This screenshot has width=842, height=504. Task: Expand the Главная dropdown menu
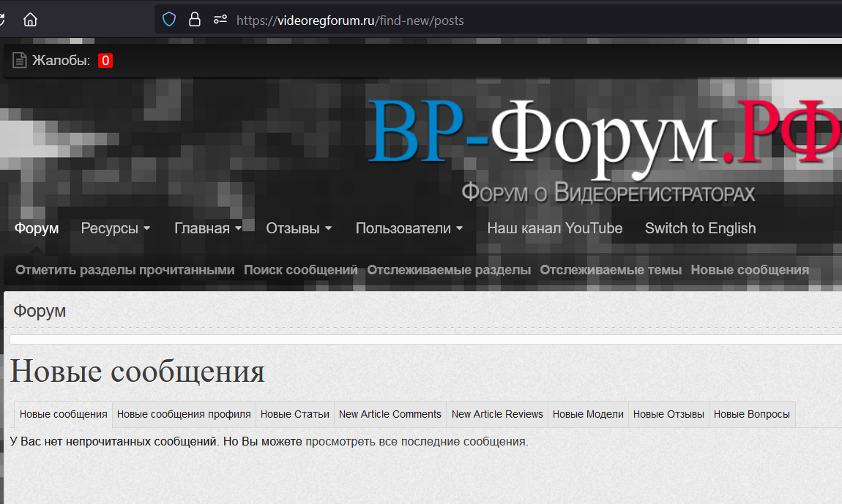[x=208, y=228]
